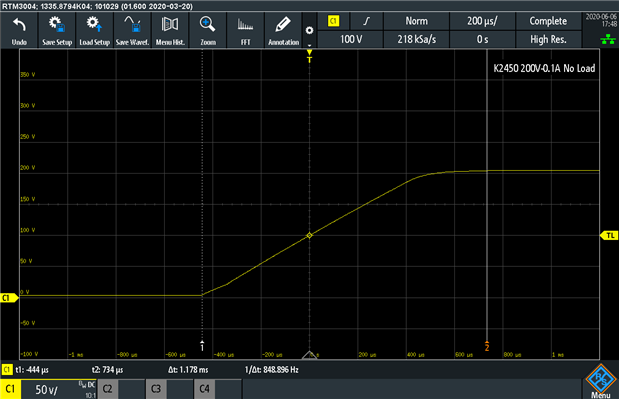This screenshot has width=619, height=399.
Task: Click the trigger point diamond on waveform
Action: click(x=310, y=235)
